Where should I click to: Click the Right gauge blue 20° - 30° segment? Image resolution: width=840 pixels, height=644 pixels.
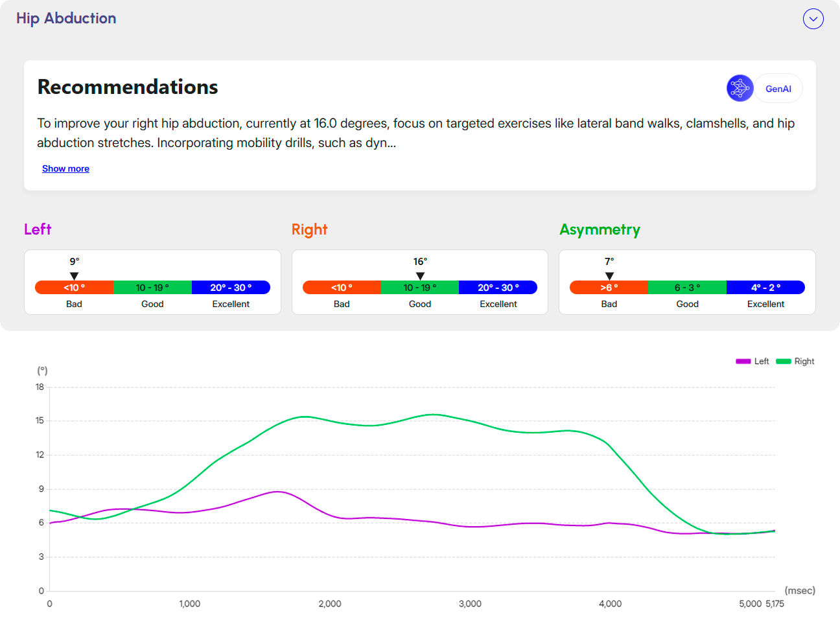pos(498,288)
